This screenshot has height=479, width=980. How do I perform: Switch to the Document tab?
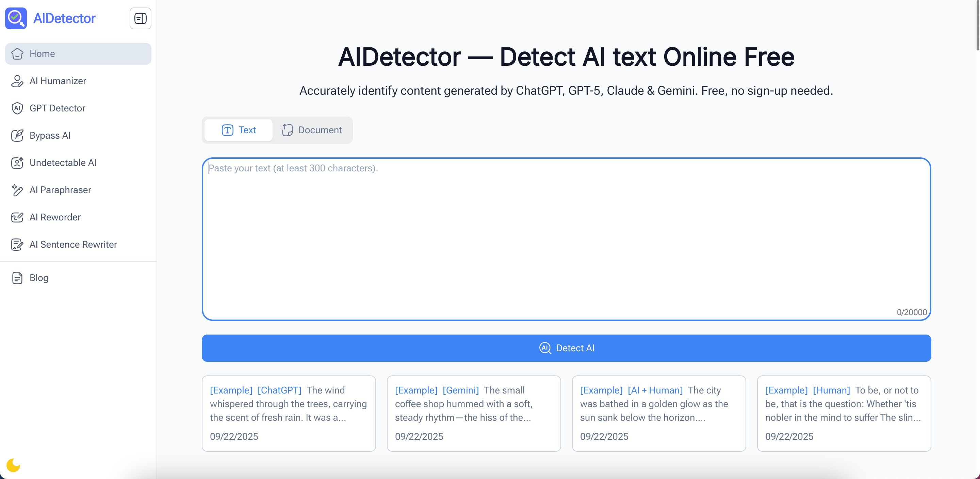[312, 130]
